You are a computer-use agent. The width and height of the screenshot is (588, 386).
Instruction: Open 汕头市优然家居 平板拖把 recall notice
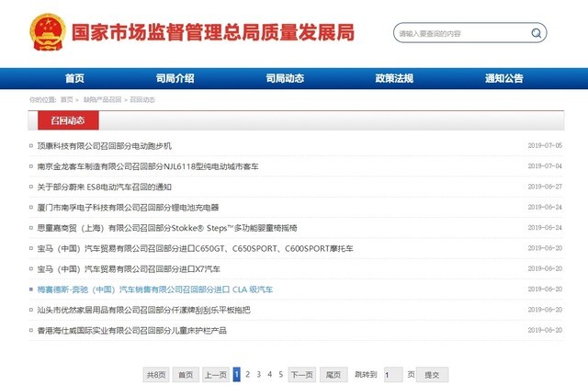tap(143, 310)
